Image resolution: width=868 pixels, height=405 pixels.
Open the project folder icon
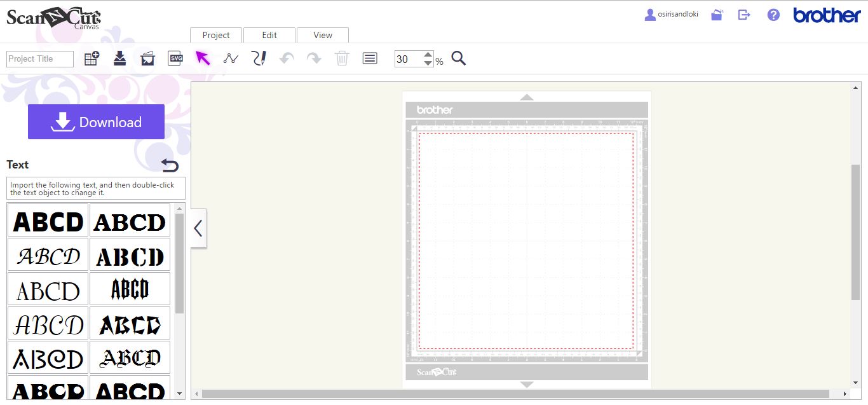tap(717, 14)
